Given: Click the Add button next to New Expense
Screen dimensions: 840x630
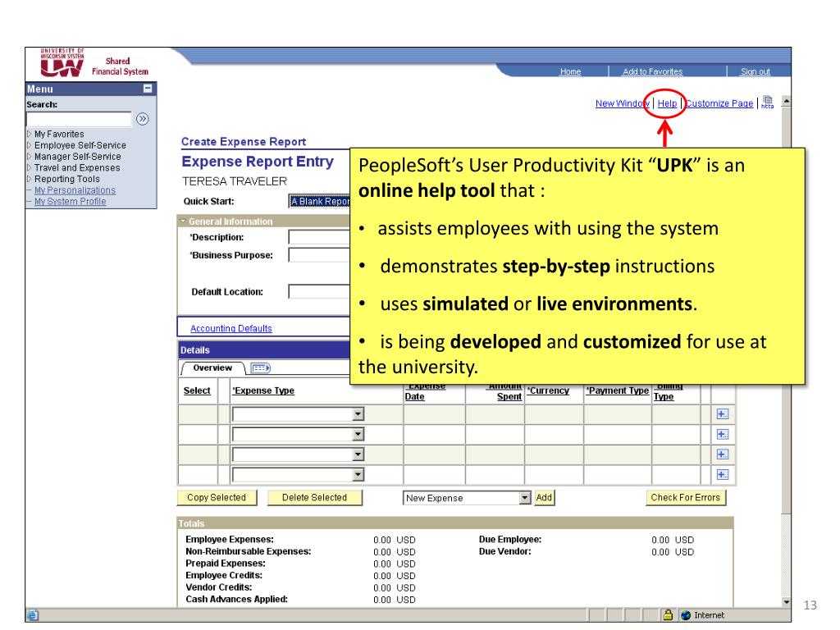Looking at the screenshot, I should pos(544,498).
